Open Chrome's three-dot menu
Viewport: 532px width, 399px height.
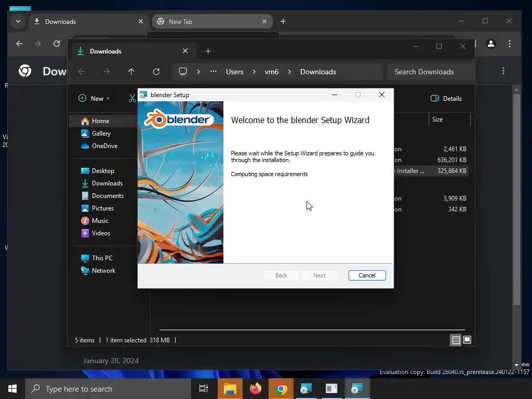(509, 44)
